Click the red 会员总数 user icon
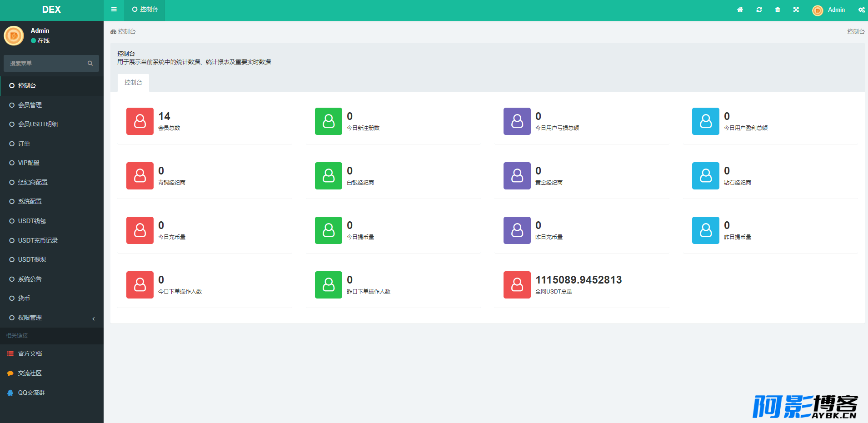Viewport: 868px width, 423px height. pyautogui.click(x=140, y=121)
